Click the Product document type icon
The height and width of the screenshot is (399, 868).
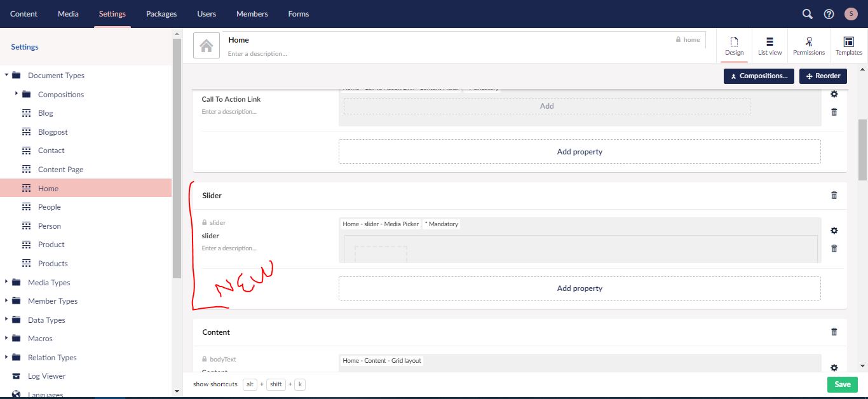point(26,245)
